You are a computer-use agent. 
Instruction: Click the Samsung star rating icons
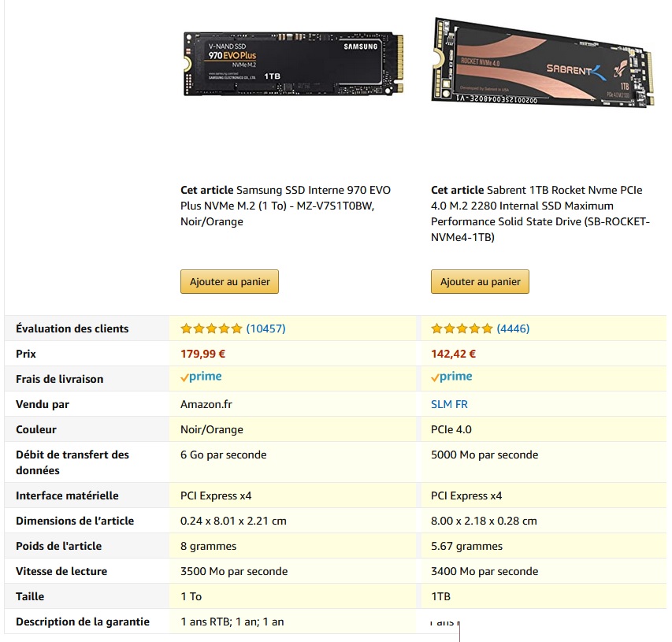(211, 328)
